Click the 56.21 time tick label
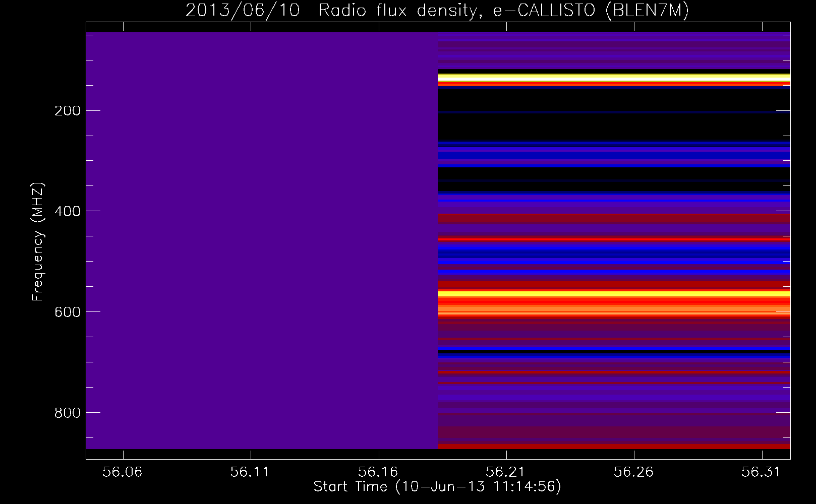 506,472
